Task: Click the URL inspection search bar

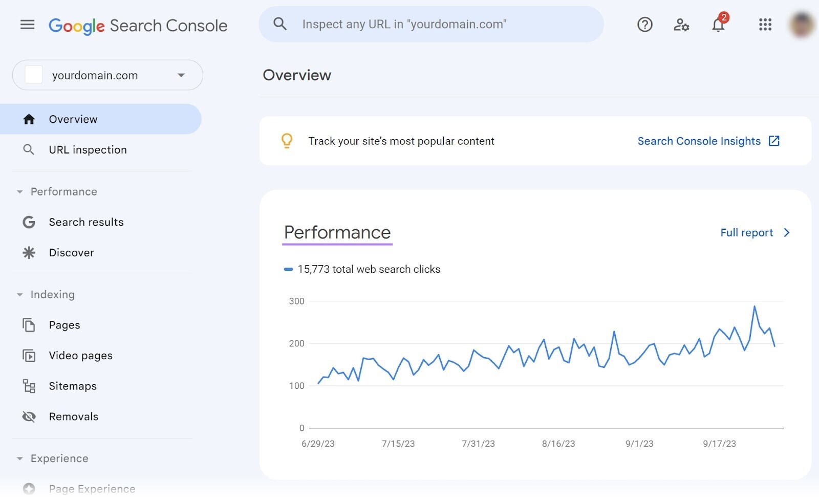Action: [x=430, y=24]
